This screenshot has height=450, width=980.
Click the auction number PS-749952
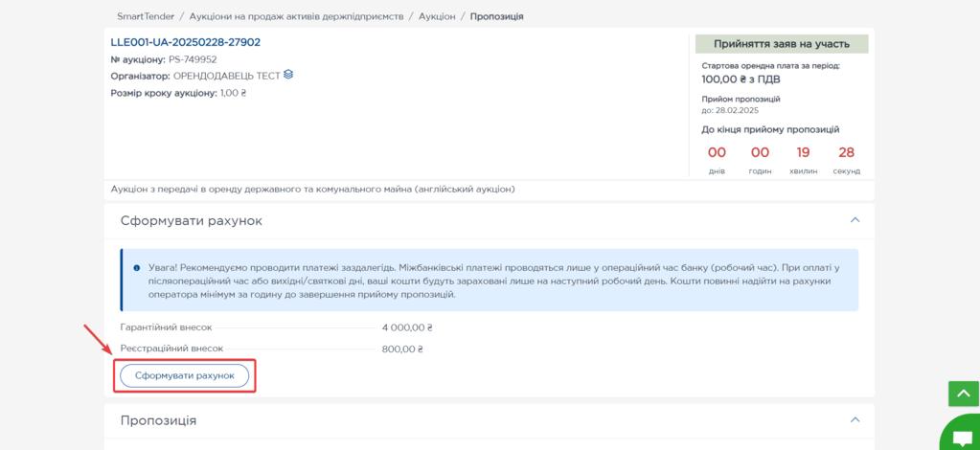[x=193, y=59]
